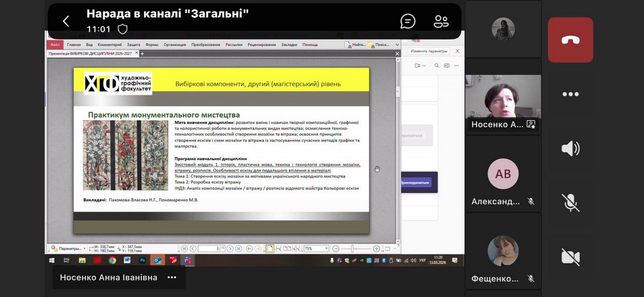
Task: Open the Преобразование ribbon tab
Action: [206, 45]
